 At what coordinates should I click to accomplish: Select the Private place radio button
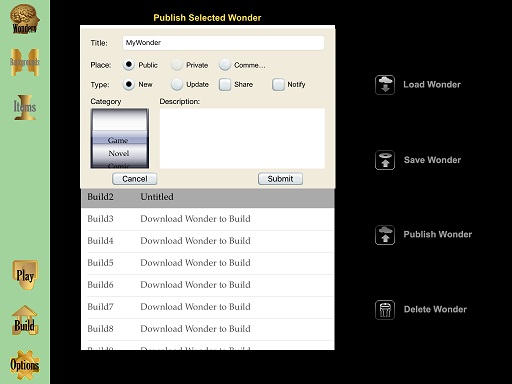coord(177,65)
